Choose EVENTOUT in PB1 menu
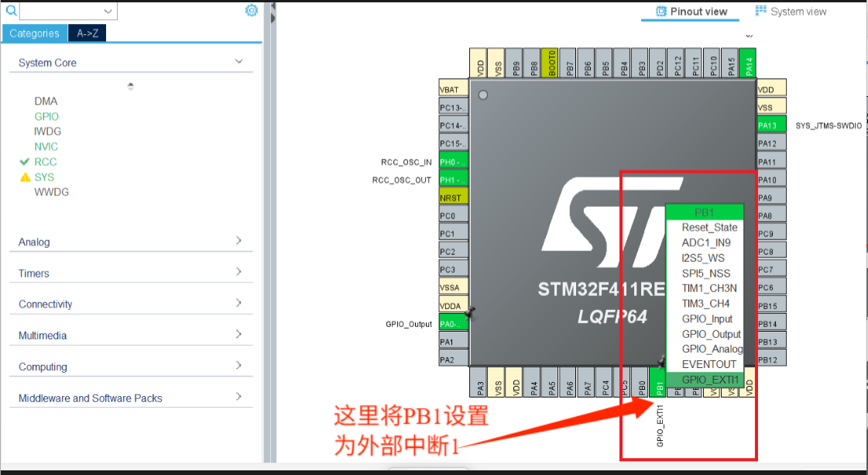The width and height of the screenshot is (868, 475). [x=705, y=364]
